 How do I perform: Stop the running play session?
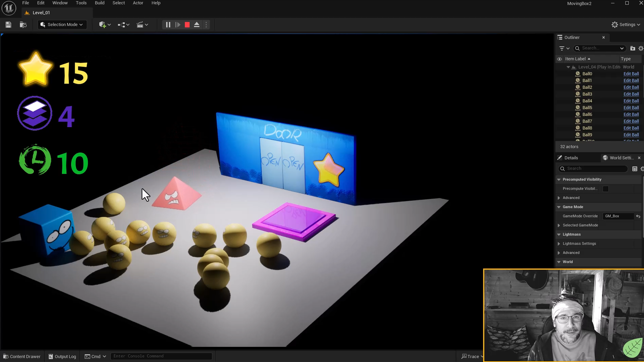point(187,25)
